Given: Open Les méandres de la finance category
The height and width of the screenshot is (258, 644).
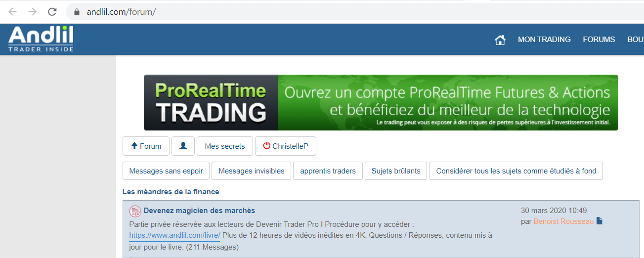Looking at the screenshot, I should point(171,192).
